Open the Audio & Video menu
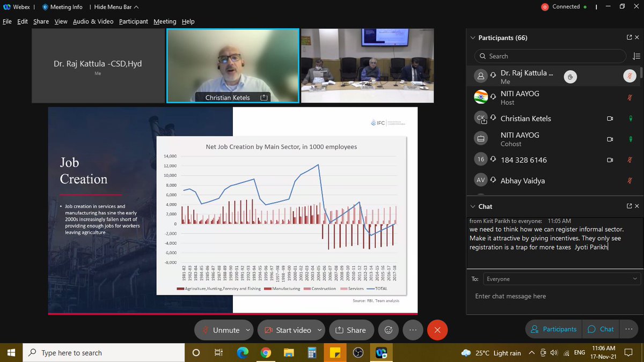Image resolution: width=644 pixels, height=362 pixels. point(93,21)
